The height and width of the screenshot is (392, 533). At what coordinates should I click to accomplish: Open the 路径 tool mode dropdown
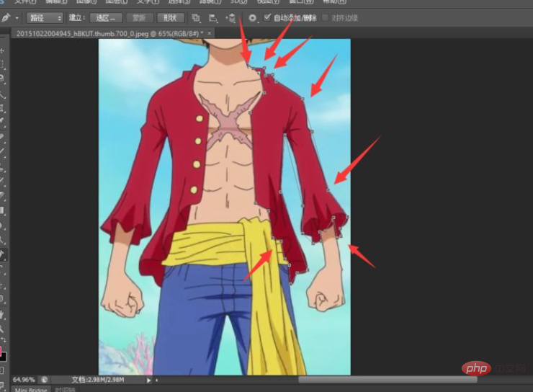45,18
